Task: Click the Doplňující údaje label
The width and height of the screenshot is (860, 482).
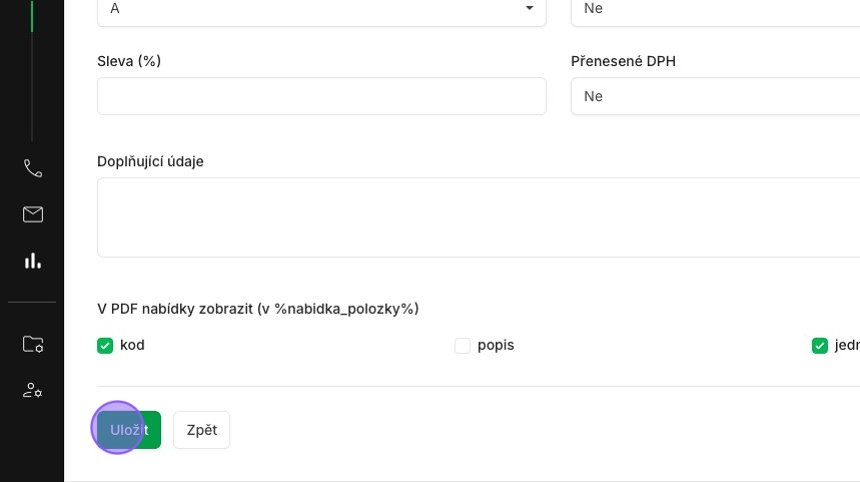Action: click(x=150, y=161)
